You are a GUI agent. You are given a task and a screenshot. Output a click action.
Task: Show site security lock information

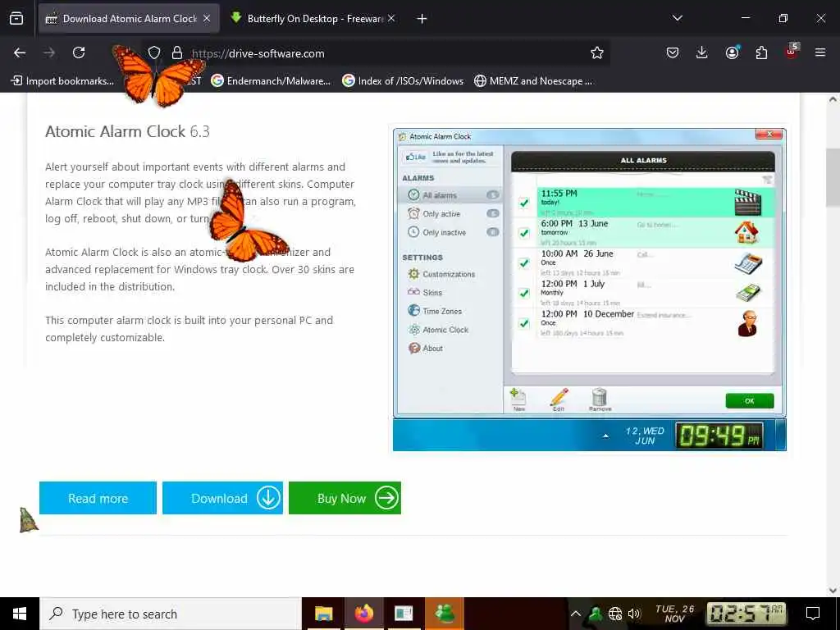(x=177, y=52)
